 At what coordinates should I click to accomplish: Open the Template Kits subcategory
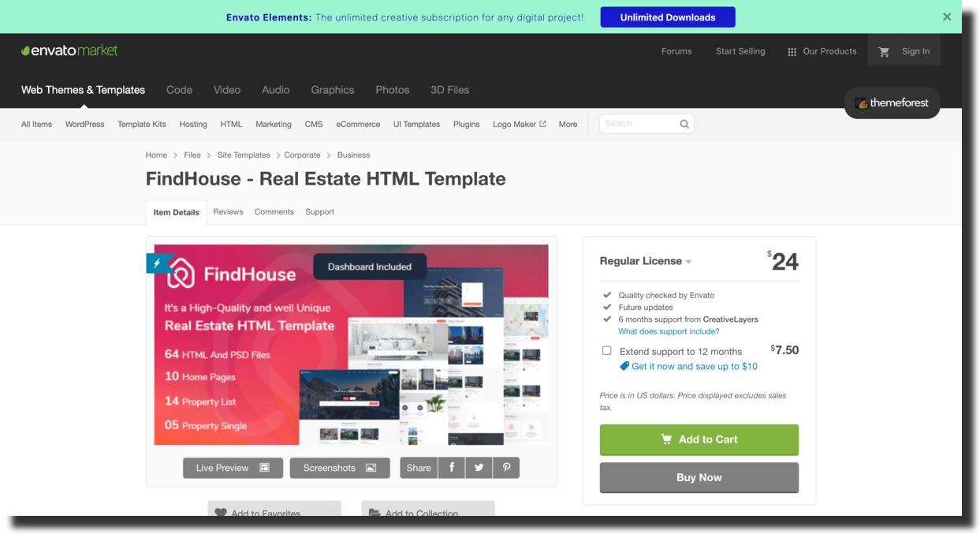tap(142, 124)
